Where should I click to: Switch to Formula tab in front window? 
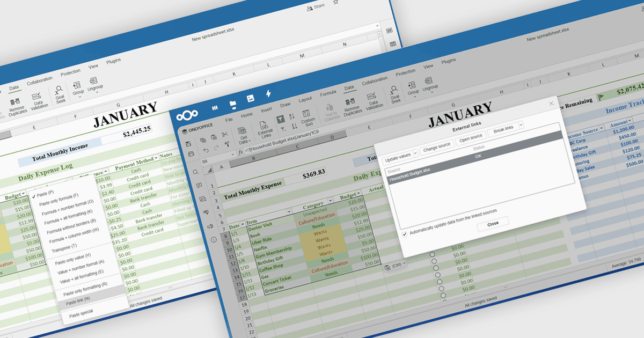[328, 93]
